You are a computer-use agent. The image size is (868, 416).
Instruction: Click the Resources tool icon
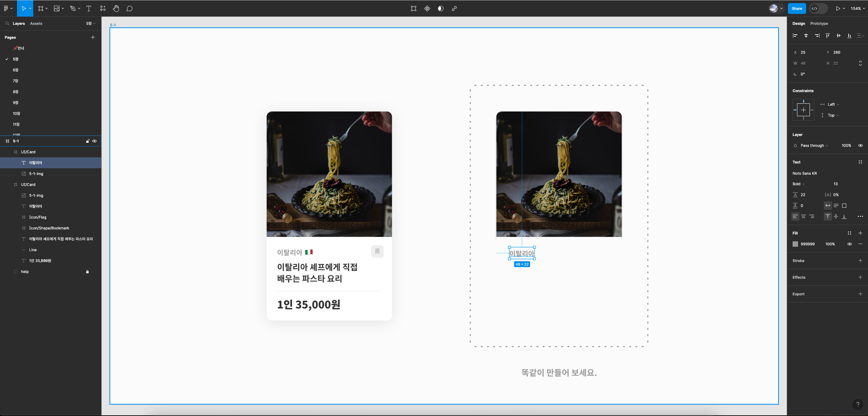pos(103,8)
